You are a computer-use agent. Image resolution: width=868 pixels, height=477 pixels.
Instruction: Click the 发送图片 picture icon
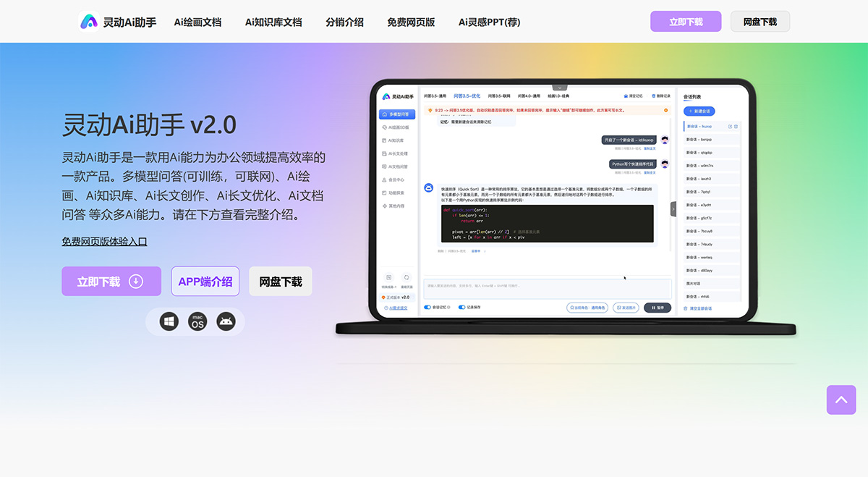pyautogui.click(x=625, y=308)
